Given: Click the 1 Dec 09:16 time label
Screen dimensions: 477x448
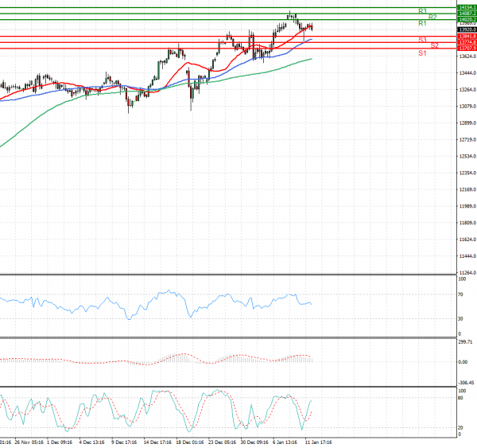Looking at the screenshot, I should pos(60,442).
